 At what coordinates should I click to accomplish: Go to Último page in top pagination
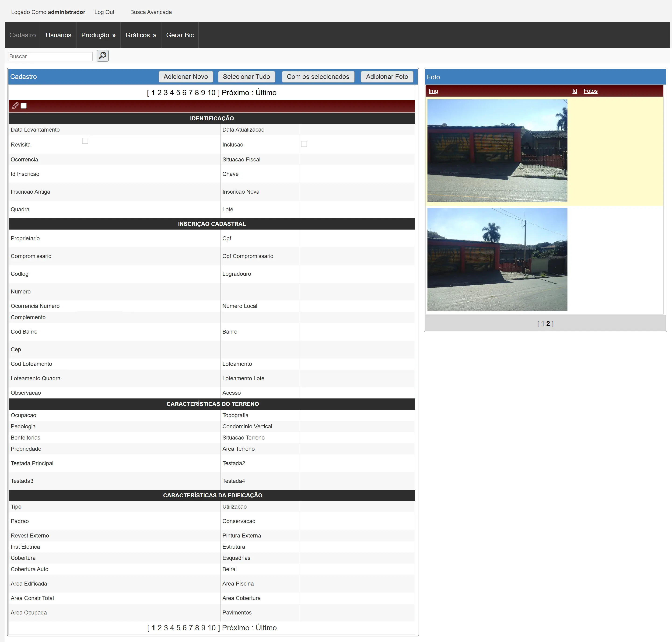266,93
